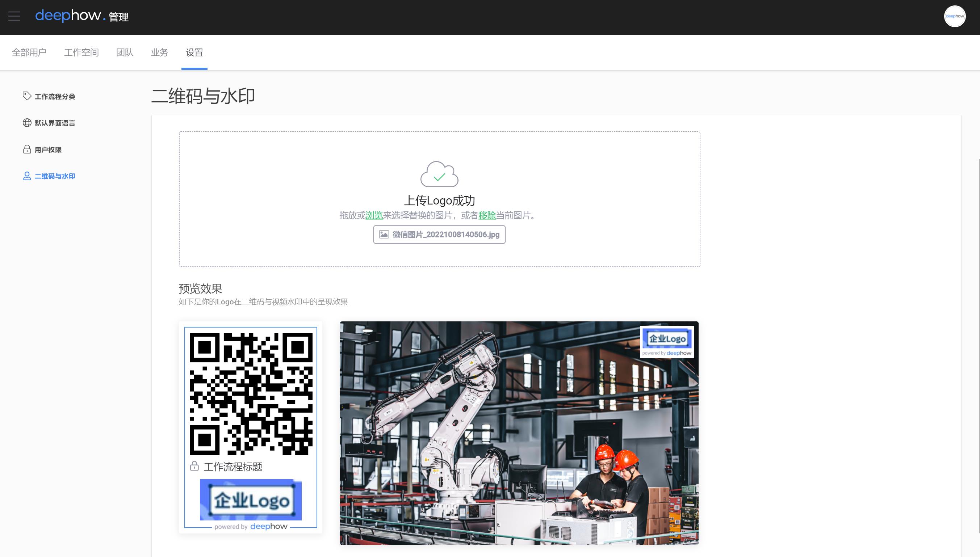The height and width of the screenshot is (557, 980).
Task: Open the hamburger navigation menu
Action: coord(14,16)
